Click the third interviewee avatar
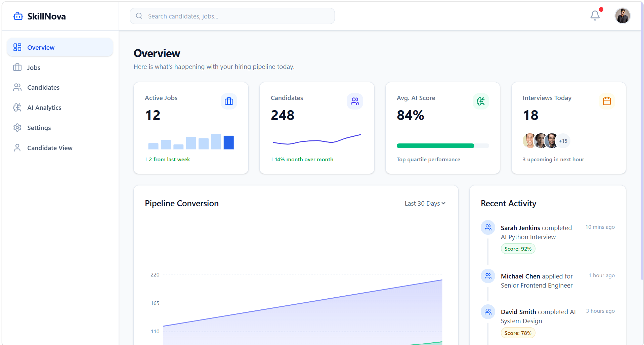Screen dimensions: 644x345 (x=552, y=141)
